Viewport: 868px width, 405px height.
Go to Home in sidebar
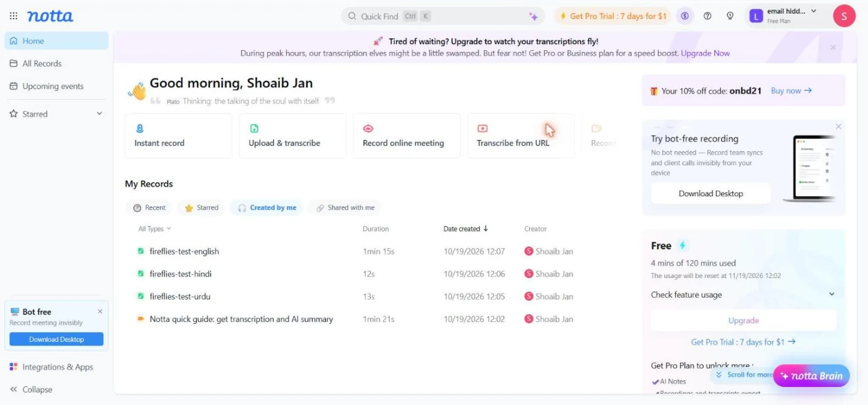56,41
